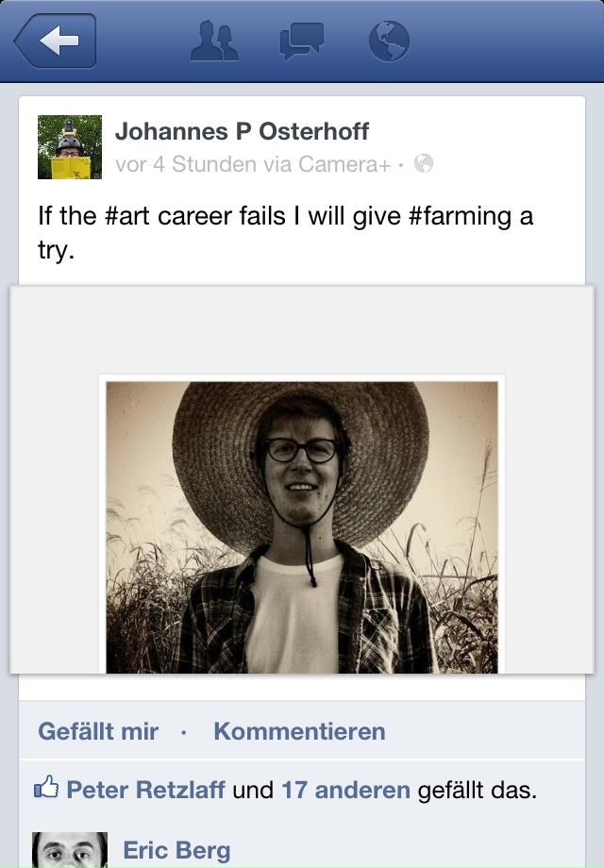Screen dimensions: 604x868
Task: View the 17 anderen likers list
Action: pos(346,790)
